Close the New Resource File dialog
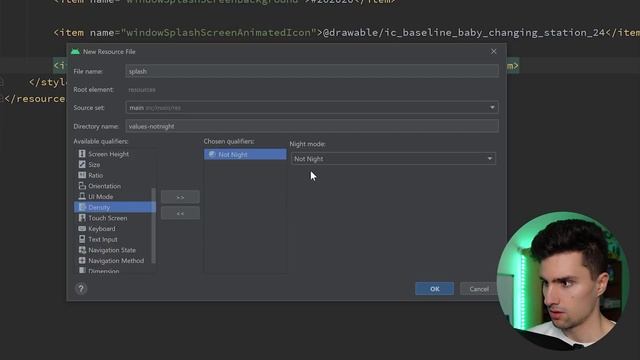640x360 pixels. pos(493,51)
